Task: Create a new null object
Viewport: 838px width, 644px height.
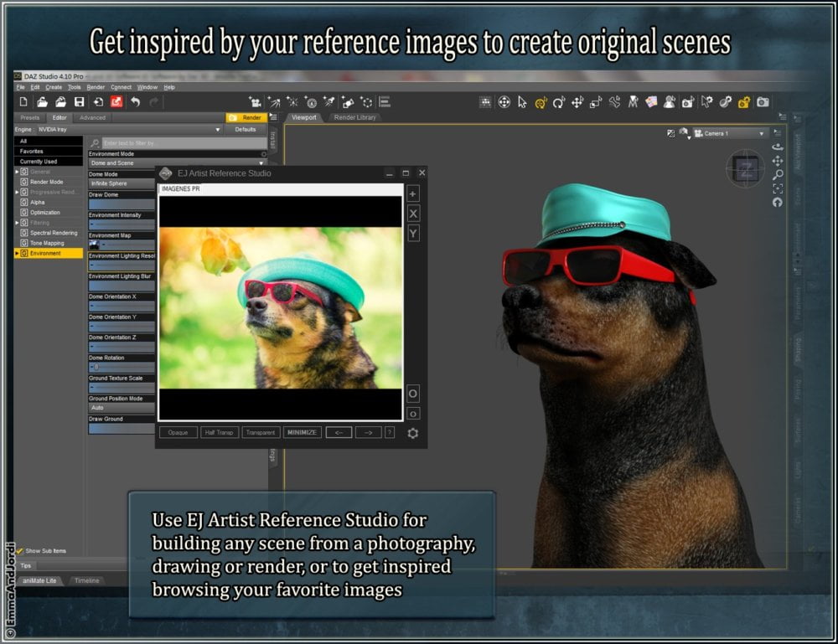Action: tap(366, 101)
